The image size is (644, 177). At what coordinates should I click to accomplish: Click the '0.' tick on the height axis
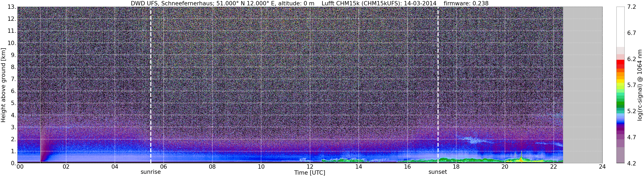point(13,163)
